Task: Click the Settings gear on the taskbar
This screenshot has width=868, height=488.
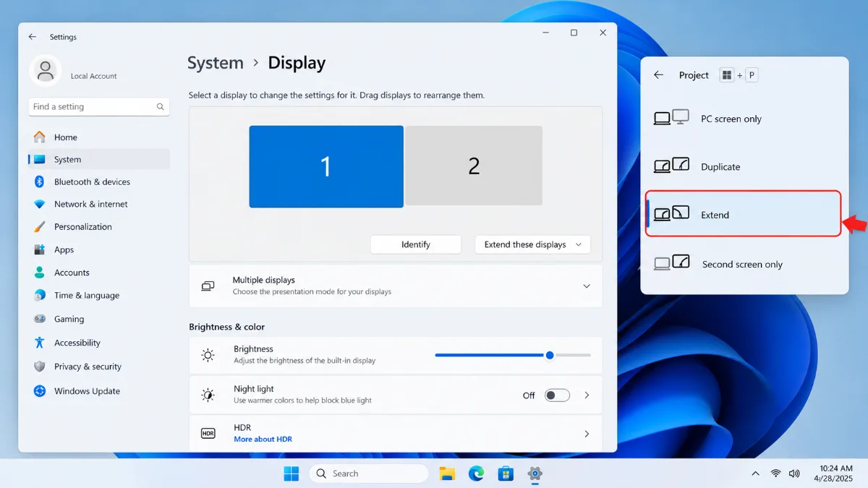Action: pos(535,474)
